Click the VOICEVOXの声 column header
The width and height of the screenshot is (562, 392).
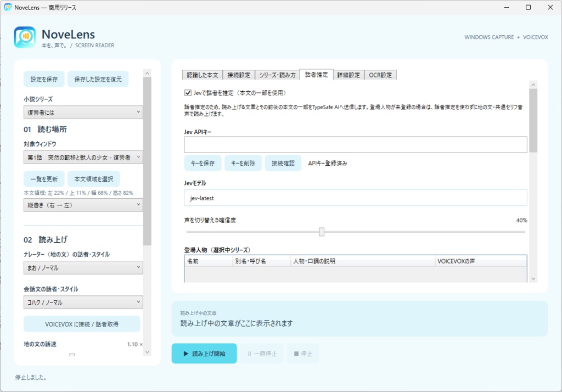[x=481, y=261]
